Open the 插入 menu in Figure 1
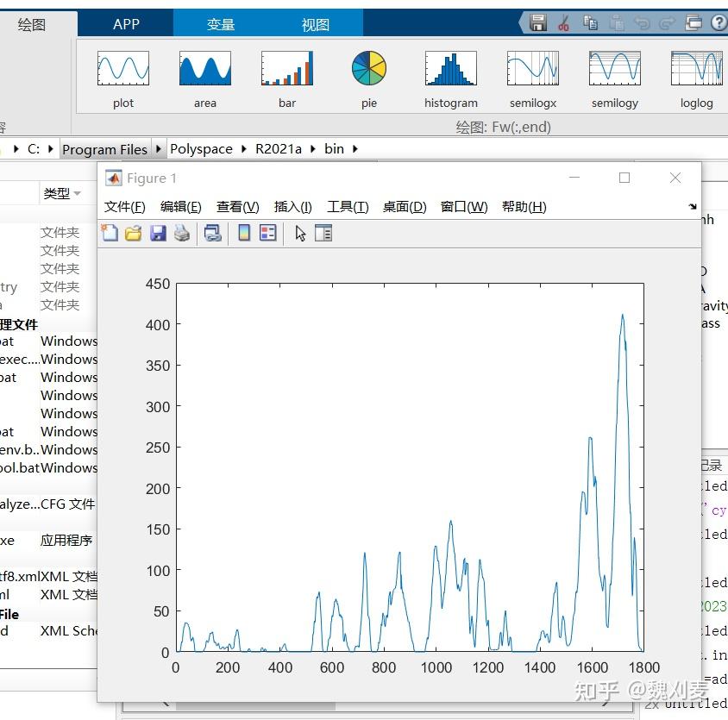This screenshot has width=728, height=720. tap(292, 207)
